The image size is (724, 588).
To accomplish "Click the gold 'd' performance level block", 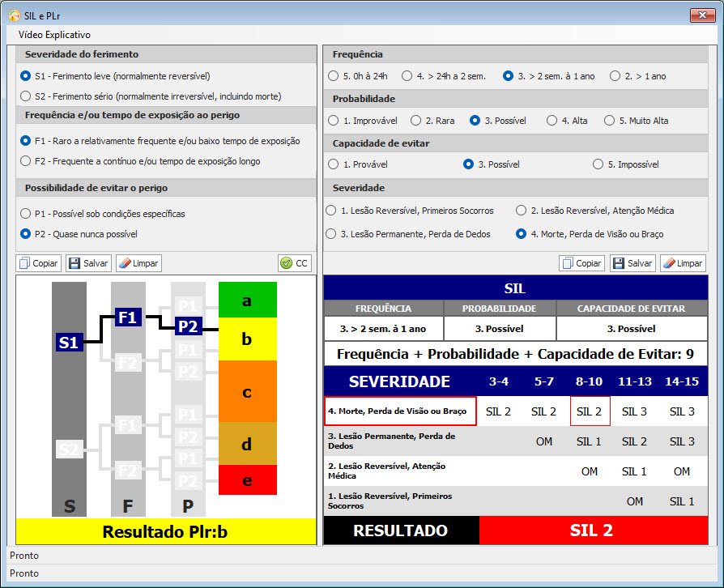I will pos(248,443).
